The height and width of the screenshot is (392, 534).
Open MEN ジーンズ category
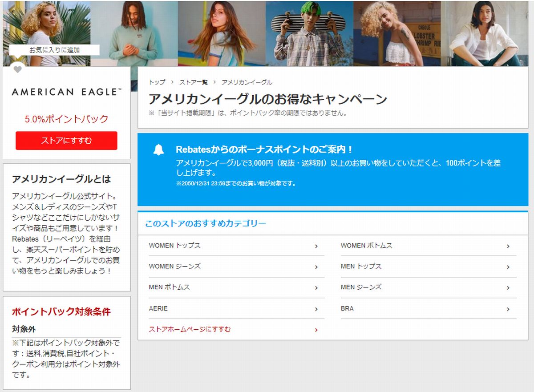click(x=429, y=287)
